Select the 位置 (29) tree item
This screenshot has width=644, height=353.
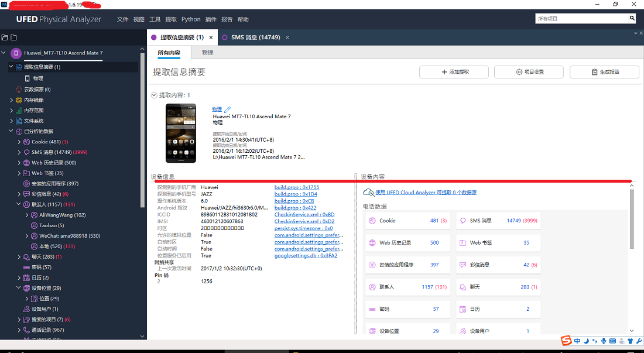(49, 299)
